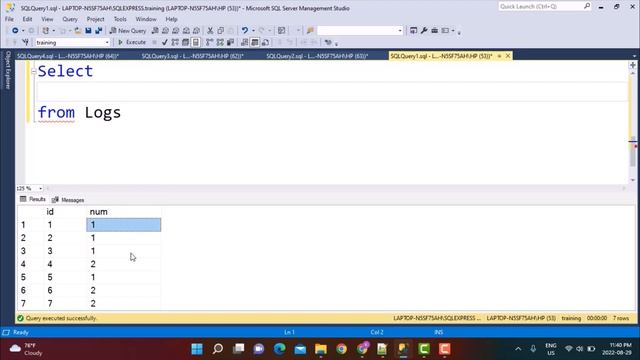Image resolution: width=640 pixels, height=360 pixels.
Task: Switch to the SQLQuery4.sql tab
Action: [x=68, y=56]
